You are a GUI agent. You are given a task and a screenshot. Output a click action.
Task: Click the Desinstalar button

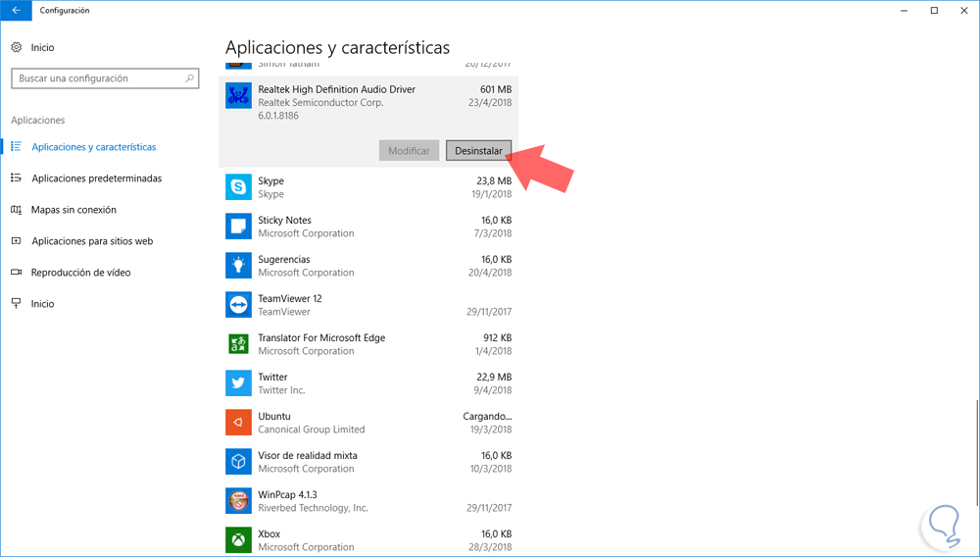[x=479, y=151]
